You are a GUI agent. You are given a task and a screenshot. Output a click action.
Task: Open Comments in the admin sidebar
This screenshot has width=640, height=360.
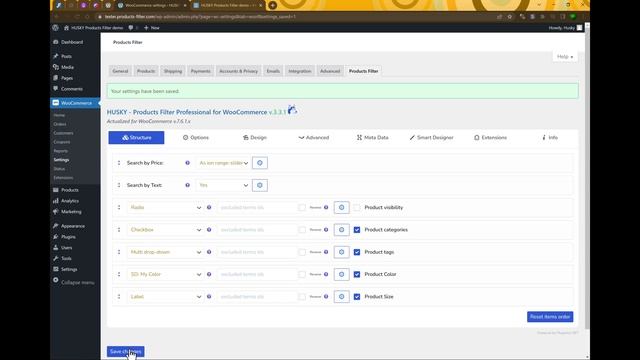71,89
